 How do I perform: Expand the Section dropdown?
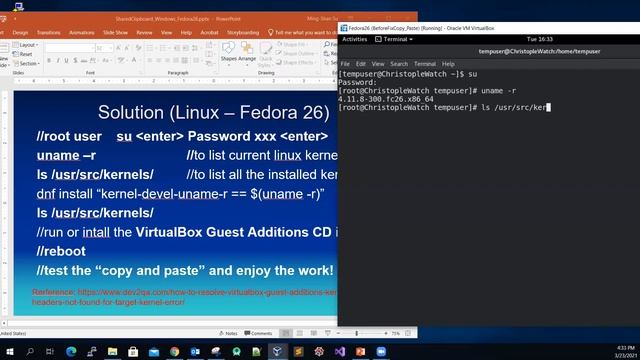(27, 63)
